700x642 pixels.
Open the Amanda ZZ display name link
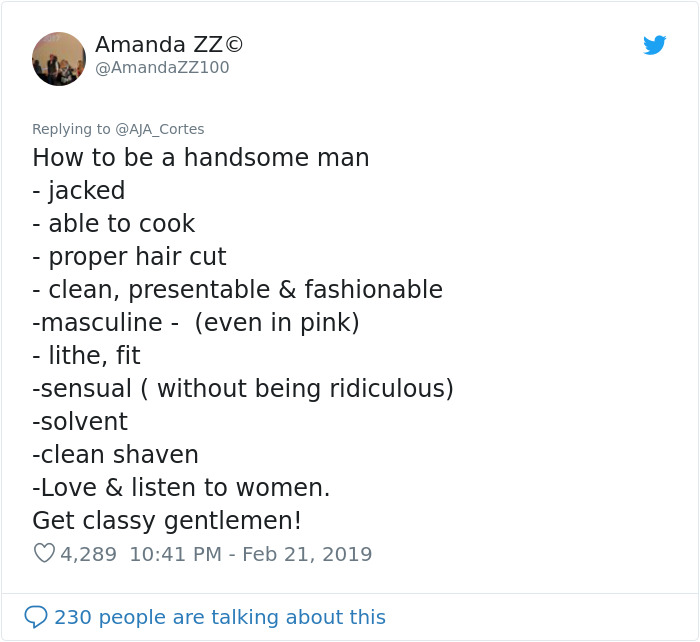coord(169,45)
